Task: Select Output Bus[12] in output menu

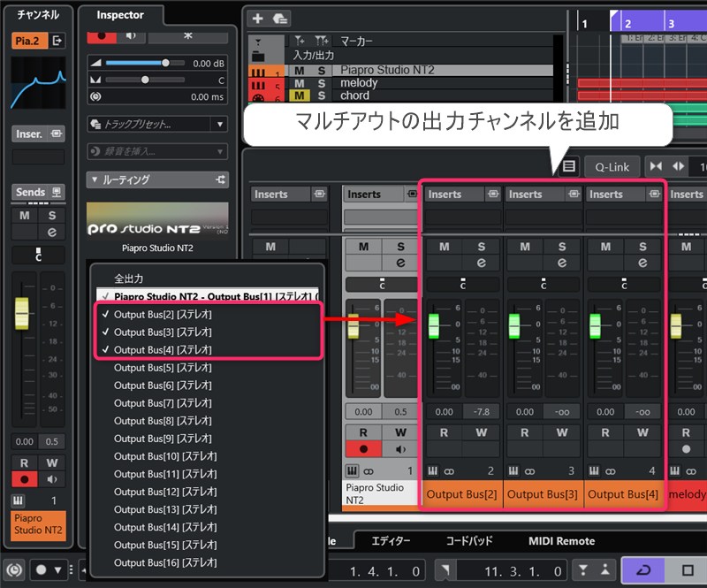Action: pyautogui.click(x=165, y=492)
